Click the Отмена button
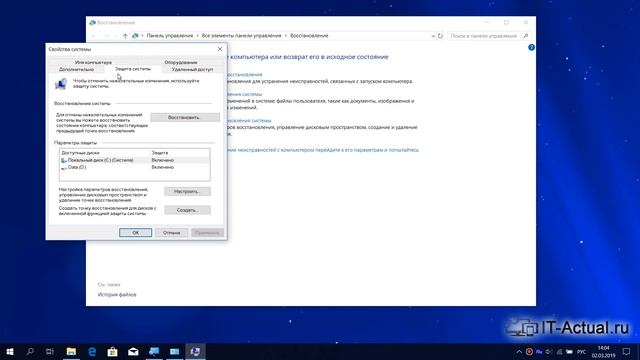Image resolution: width=640 pixels, height=360 pixels. click(171, 233)
